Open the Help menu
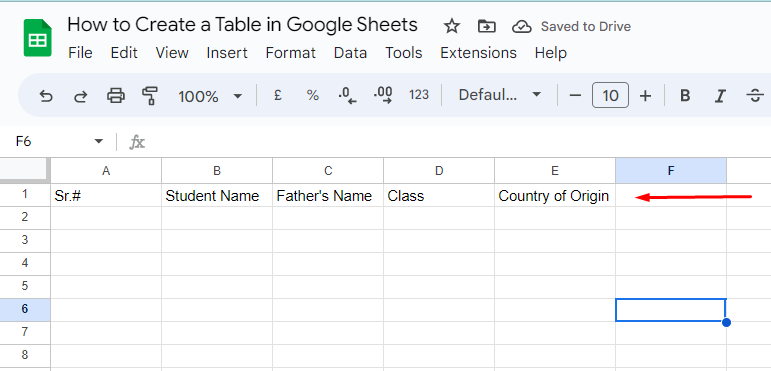Screen dimensions: 771x371 pos(551,53)
